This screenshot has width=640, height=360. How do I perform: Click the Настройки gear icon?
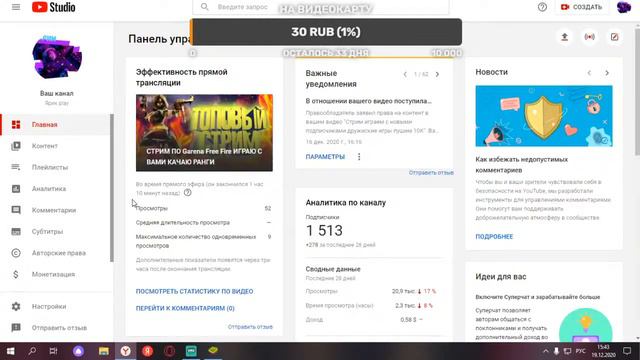pos(16,306)
